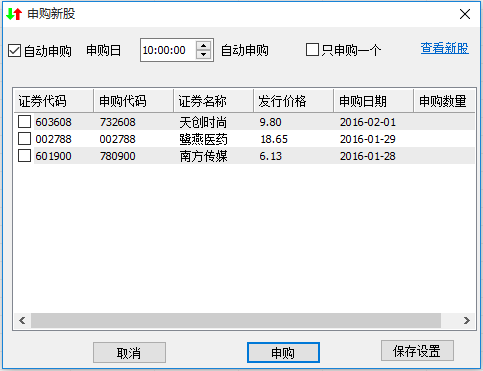Click the 2016-01-28 date cell
The width and height of the screenshot is (483, 371).
(368, 156)
